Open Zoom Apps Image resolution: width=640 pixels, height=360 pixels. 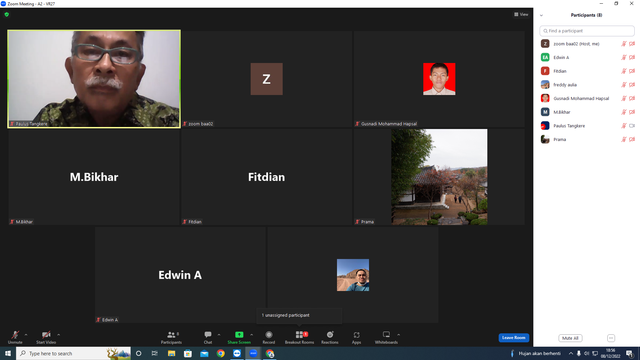point(356,337)
